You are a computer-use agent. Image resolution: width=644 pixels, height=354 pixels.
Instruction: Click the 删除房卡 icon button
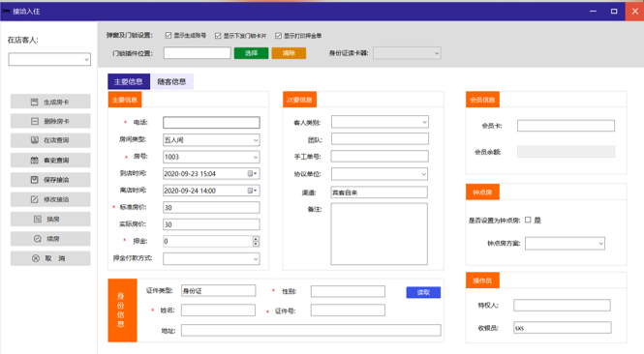pos(35,121)
